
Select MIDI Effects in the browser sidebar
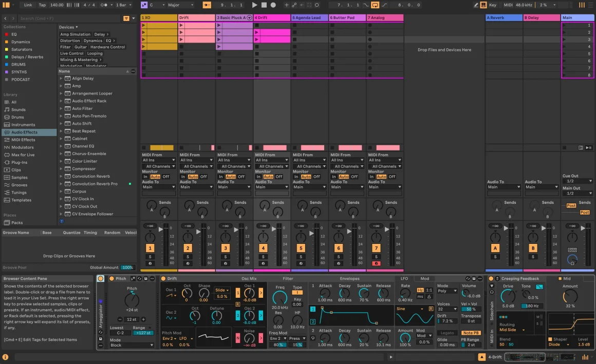(23, 139)
